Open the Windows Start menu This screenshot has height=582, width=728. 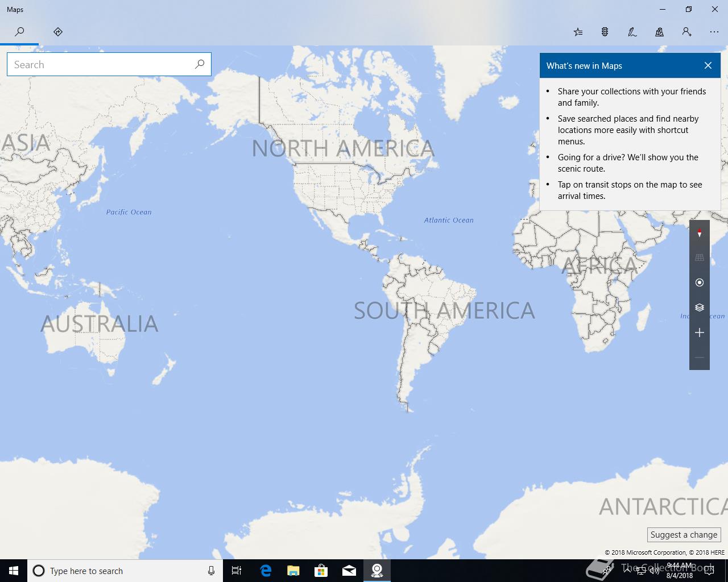click(14, 571)
